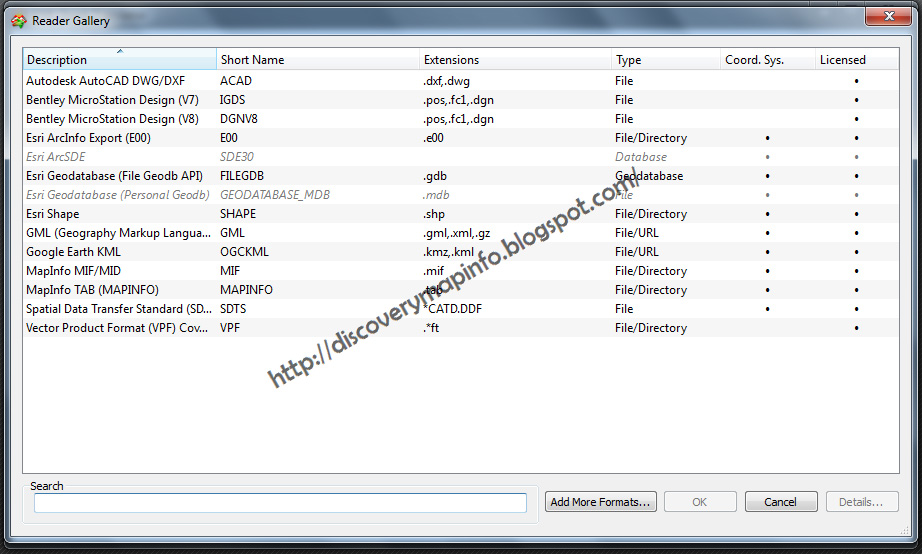Click the .mif extension cell
922x554 pixels.
coord(433,271)
